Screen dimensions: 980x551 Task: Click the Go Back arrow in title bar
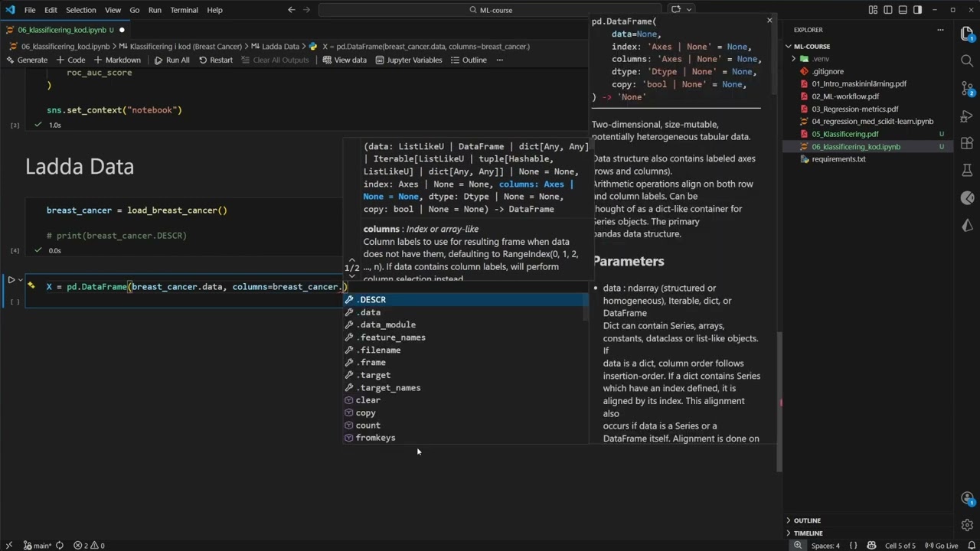pos(291,10)
